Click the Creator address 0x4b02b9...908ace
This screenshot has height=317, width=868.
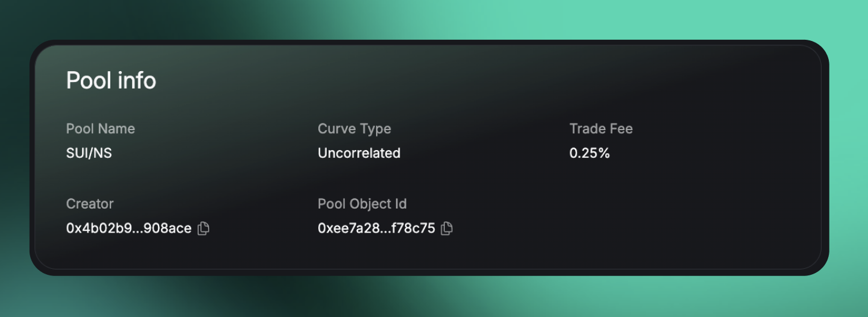point(128,228)
